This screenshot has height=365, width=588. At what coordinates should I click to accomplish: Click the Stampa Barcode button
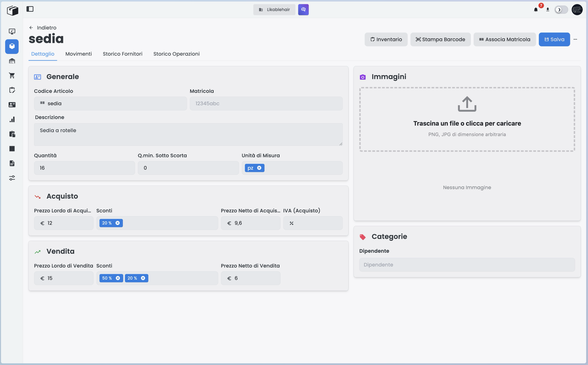[x=440, y=39]
